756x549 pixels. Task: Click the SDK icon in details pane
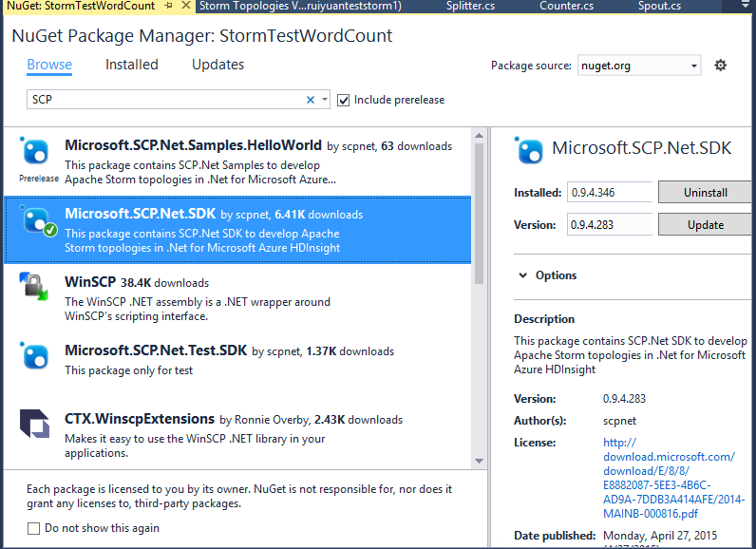528,150
